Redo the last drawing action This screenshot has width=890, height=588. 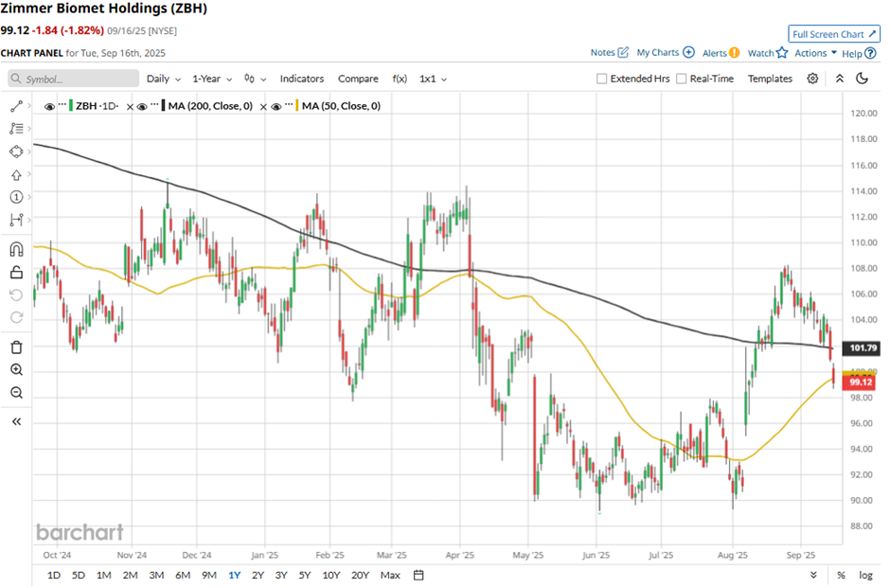(16, 317)
